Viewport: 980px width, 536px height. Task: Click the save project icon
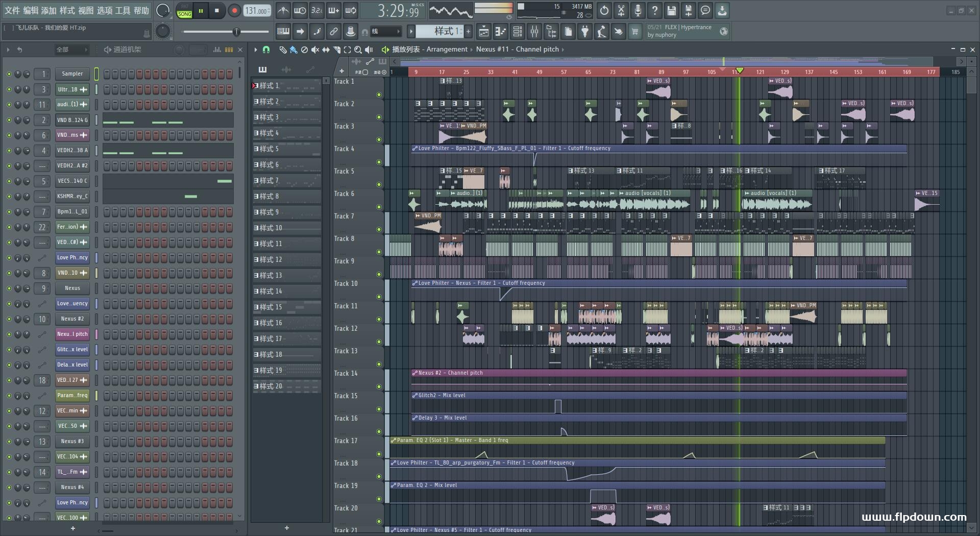coord(671,10)
